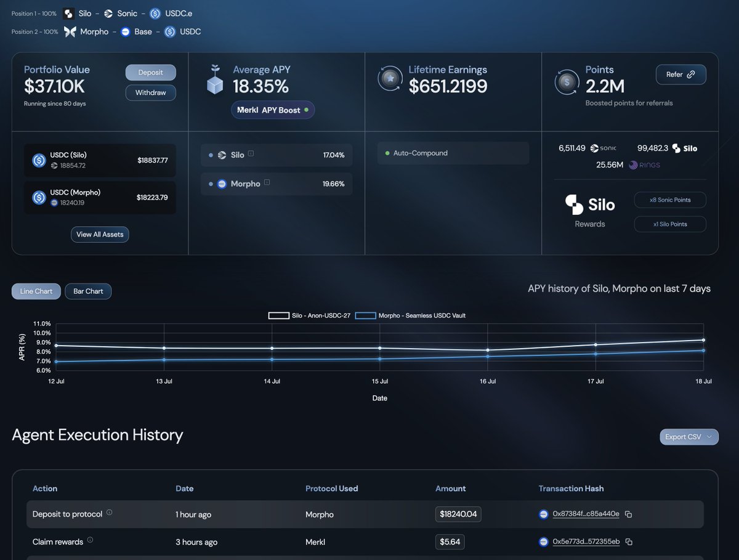Viewport: 739px width, 560px height.
Task: Select the USDC (Morpho) asset card
Action: [100, 197]
